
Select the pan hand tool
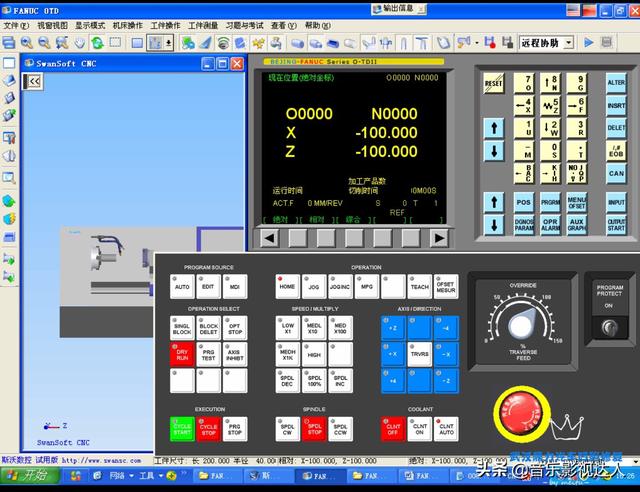[80, 42]
